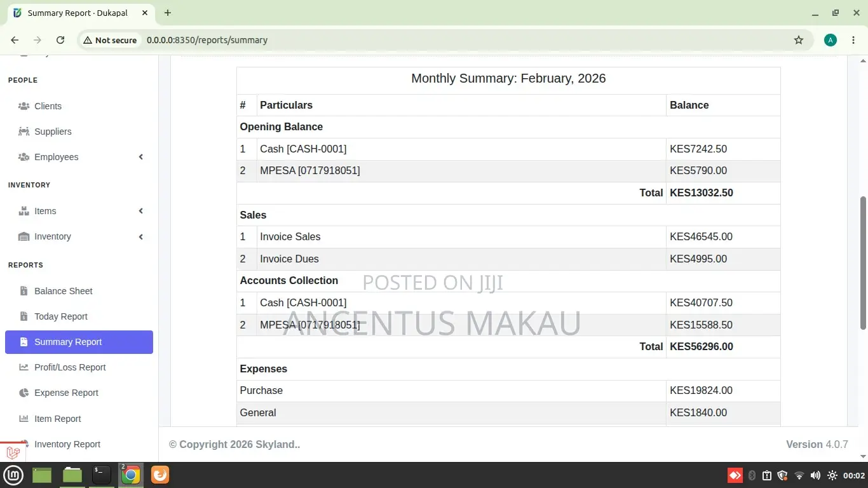Open the terminal from the taskbar

pos(102,475)
